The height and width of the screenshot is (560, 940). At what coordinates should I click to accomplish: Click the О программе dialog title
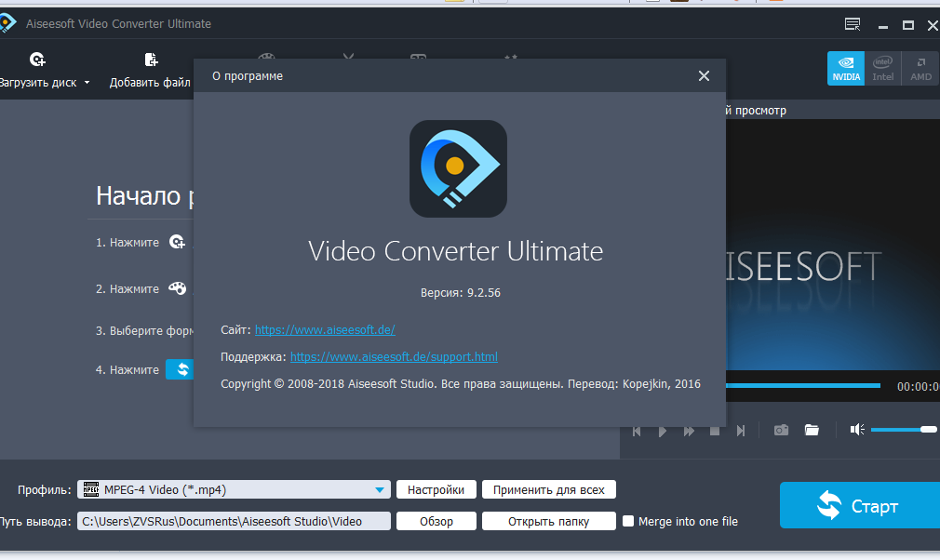click(248, 76)
